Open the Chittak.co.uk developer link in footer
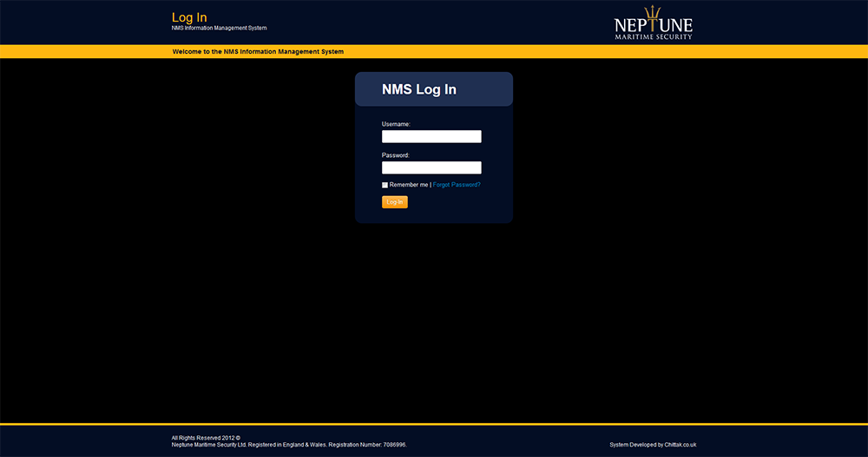 (681, 445)
